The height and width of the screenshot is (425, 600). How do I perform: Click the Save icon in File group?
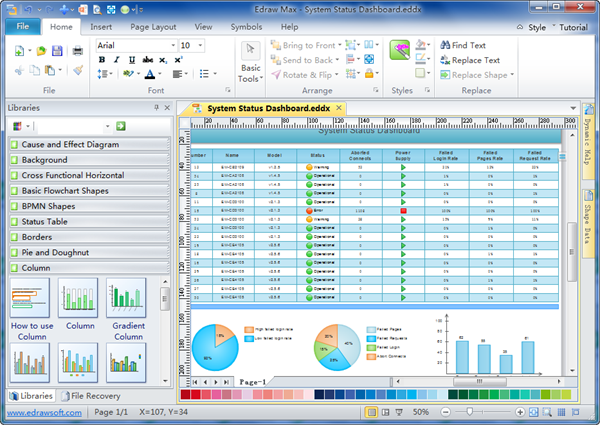point(59,50)
